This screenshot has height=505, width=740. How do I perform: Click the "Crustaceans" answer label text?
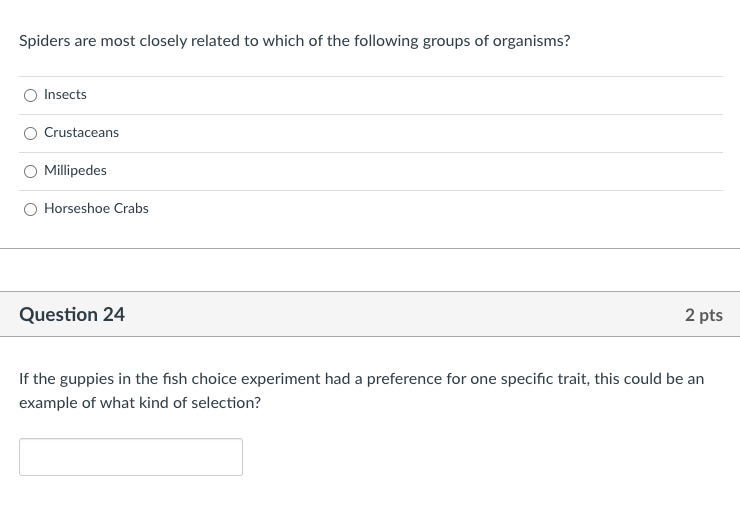click(81, 132)
